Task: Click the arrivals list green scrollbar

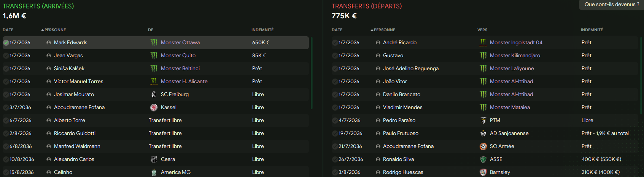Action: pos(312,72)
